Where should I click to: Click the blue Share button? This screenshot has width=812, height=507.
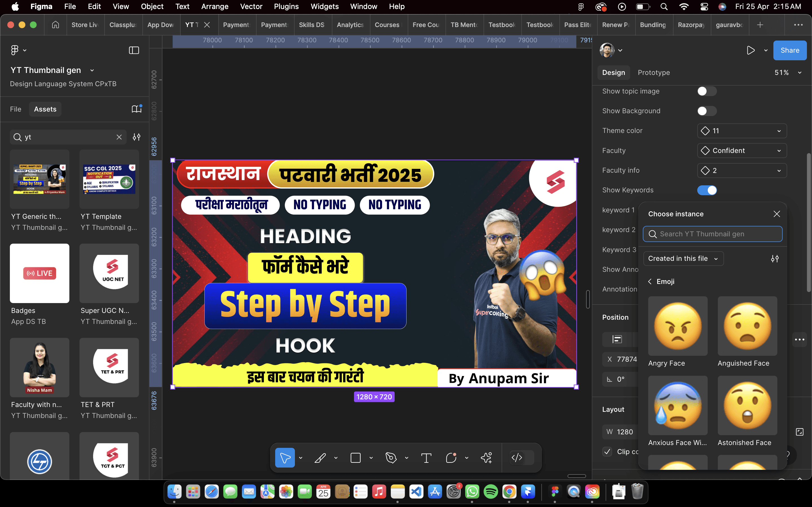pos(789,50)
